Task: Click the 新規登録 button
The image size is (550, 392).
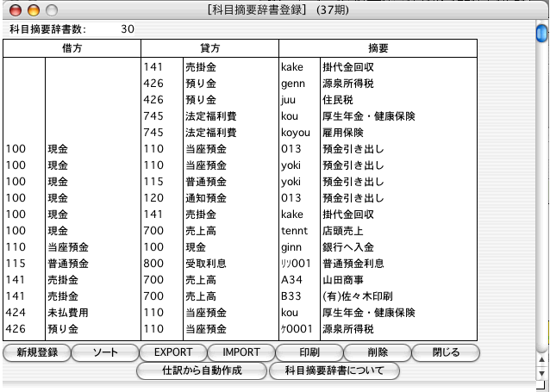Action: tap(35, 352)
